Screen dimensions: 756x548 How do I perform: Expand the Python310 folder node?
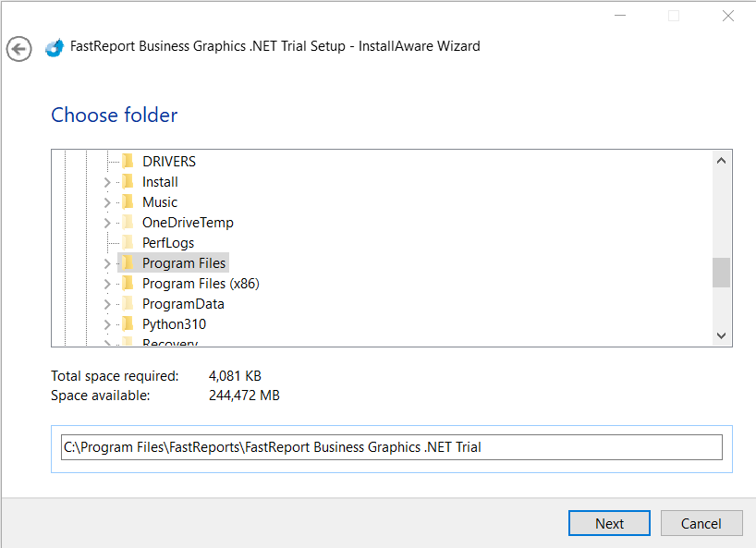pyautogui.click(x=108, y=323)
